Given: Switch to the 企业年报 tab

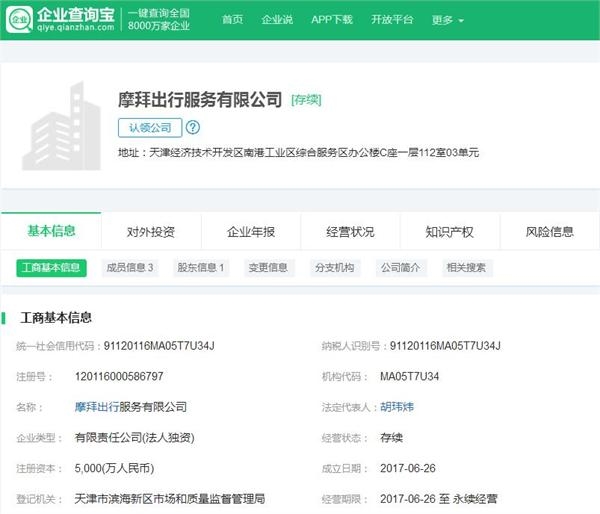Looking at the screenshot, I should 251,232.
